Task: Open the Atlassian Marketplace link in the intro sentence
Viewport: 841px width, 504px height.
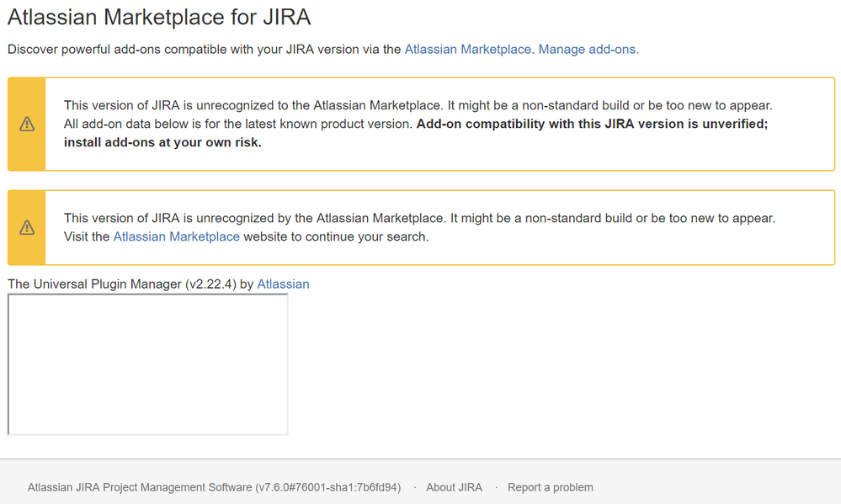Action: pyautogui.click(x=467, y=50)
